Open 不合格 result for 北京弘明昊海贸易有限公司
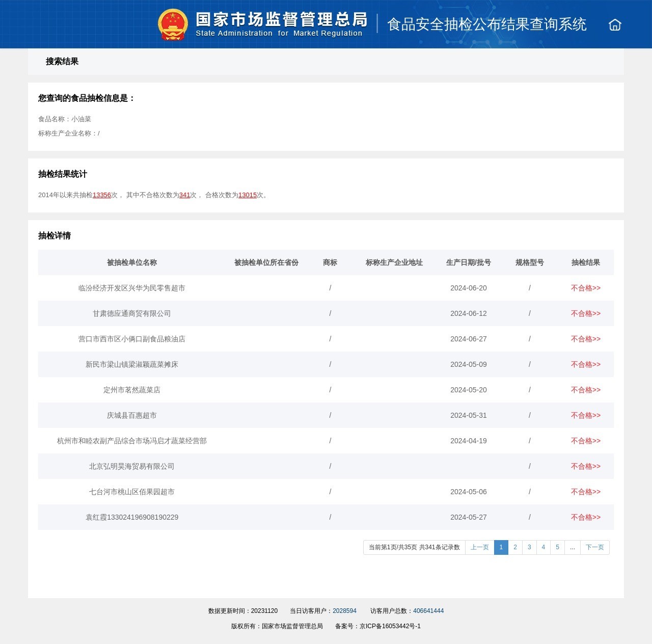This screenshot has width=652, height=644. (x=585, y=467)
